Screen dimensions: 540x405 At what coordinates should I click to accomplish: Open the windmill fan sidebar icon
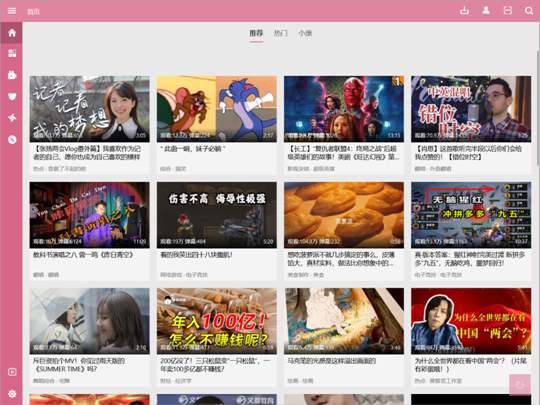pyautogui.click(x=12, y=118)
